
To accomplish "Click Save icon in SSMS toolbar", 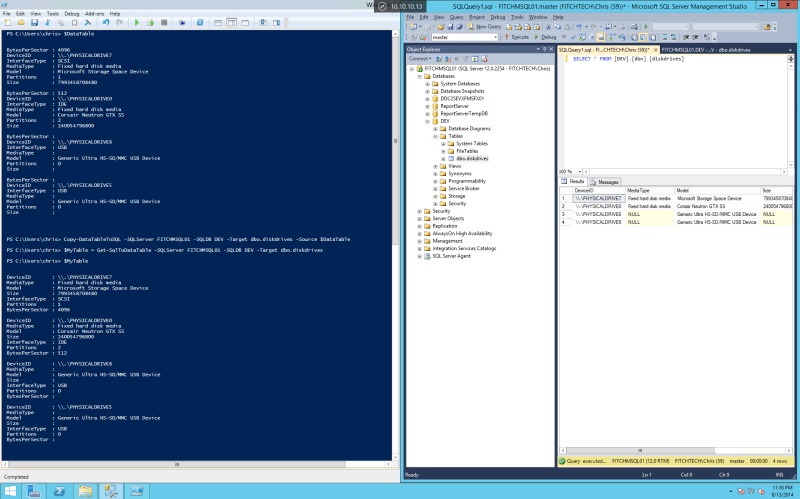I will (450, 27).
